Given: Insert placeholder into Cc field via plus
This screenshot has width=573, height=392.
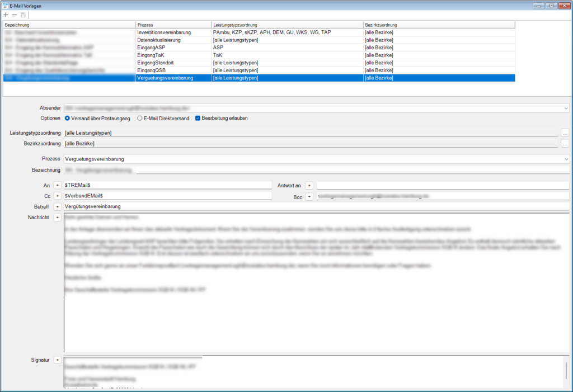Looking at the screenshot, I should [58, 196].
